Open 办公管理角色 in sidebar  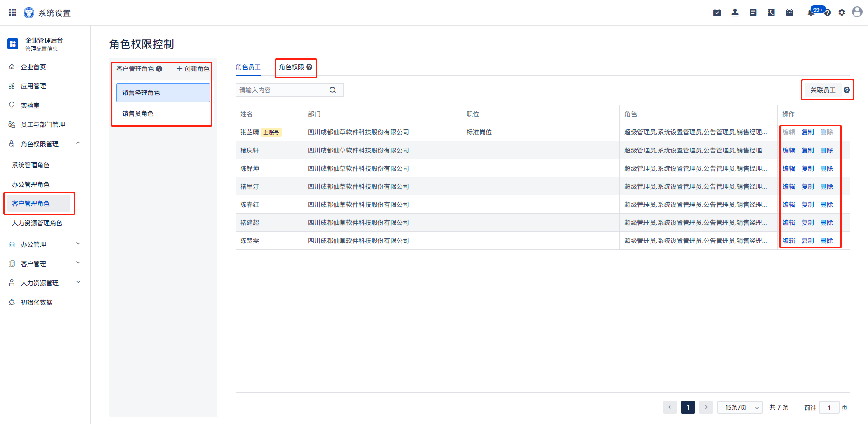(31, 185)
